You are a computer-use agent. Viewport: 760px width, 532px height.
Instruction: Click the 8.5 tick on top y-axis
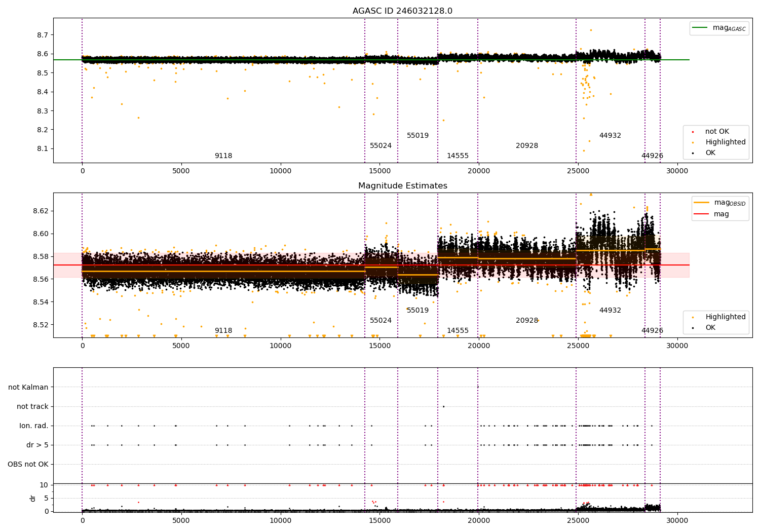coord(43,73)
